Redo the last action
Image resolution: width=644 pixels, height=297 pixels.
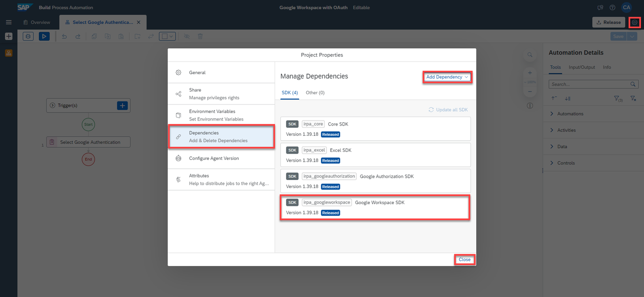point(77,36)
